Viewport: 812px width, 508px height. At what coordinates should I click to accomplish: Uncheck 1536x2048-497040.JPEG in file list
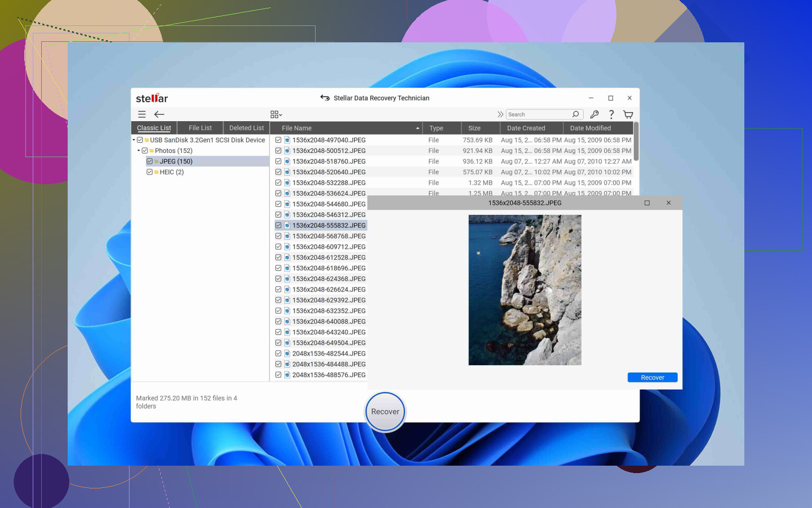pos(279,140)
